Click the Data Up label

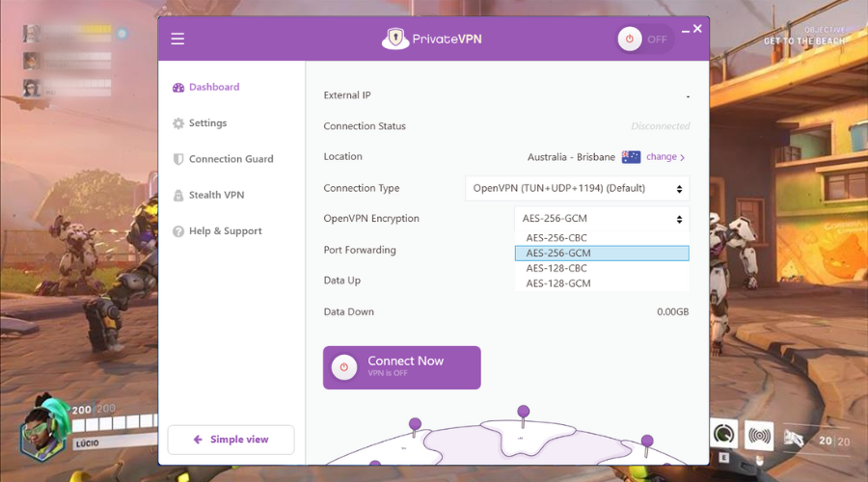pos(342,281)
